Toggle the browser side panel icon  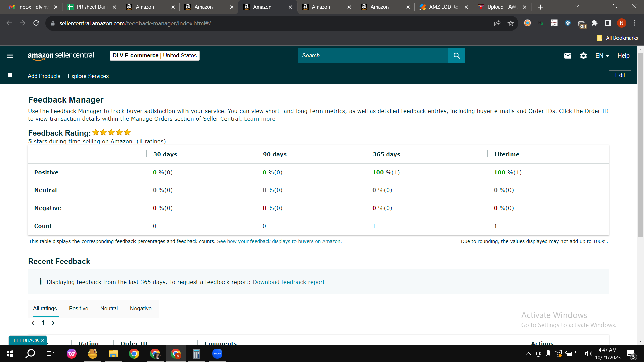click(608, 23)
